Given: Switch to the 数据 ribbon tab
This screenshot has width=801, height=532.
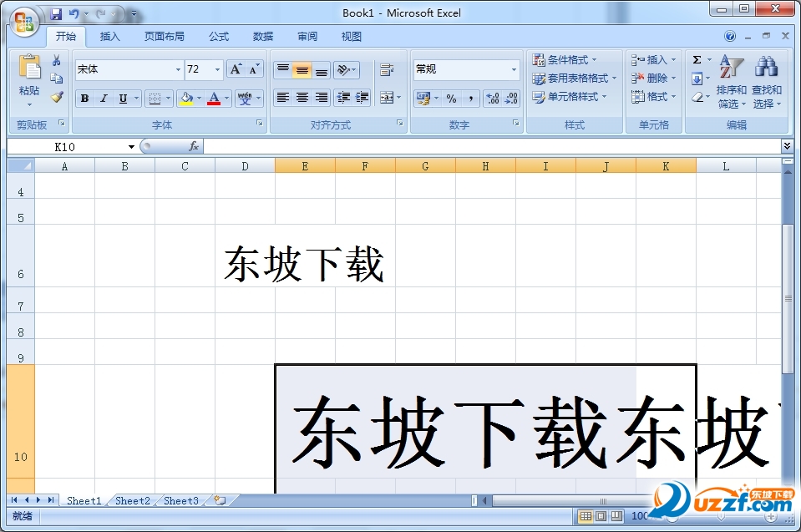Looking at the screenshot, I should pyautogui.click(x=263, y=36).
